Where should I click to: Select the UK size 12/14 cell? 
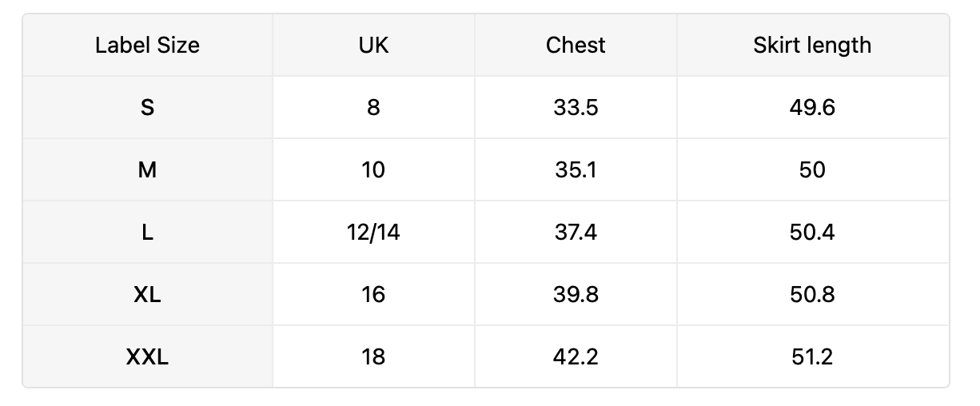click(373, 232)
